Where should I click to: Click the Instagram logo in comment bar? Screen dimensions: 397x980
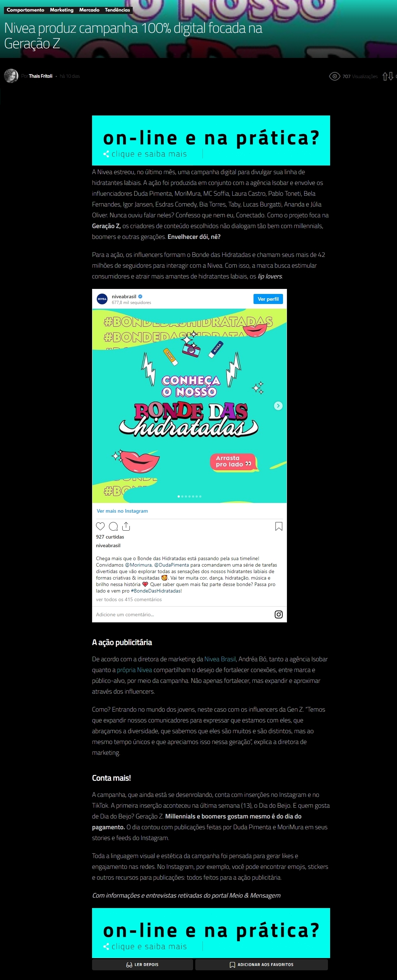(x=279, y=614)
